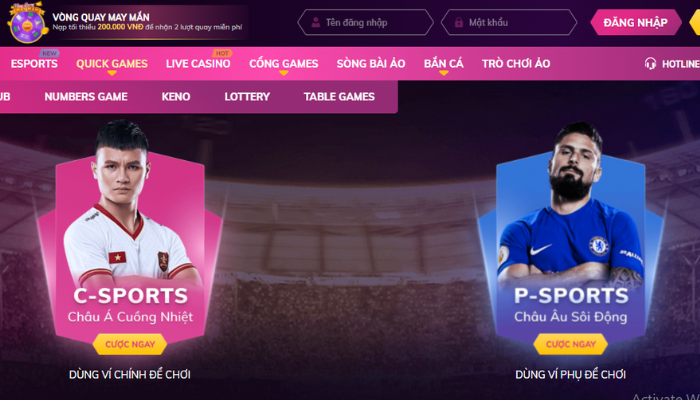Click the NEW badge above ESPORTS
The image size is (700, 400).
49,53
